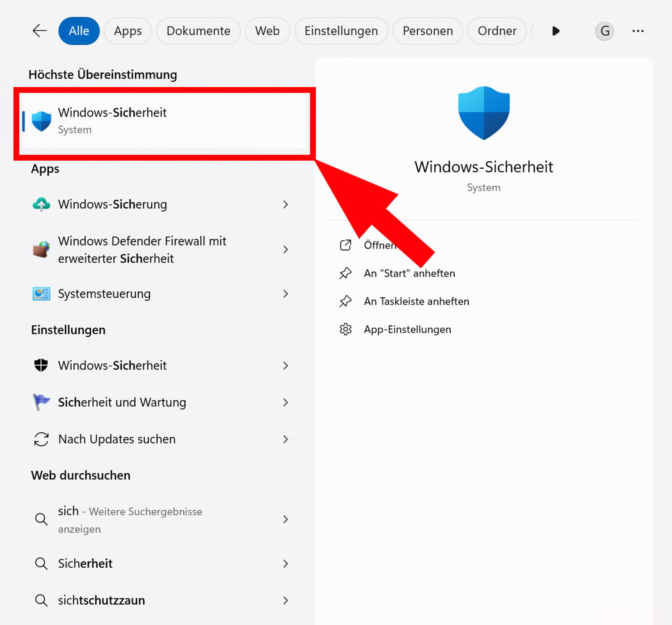This screenshot has height=625, width=672.
Task: Click the search icon next to Sicherheit
Action: point(41,563)
